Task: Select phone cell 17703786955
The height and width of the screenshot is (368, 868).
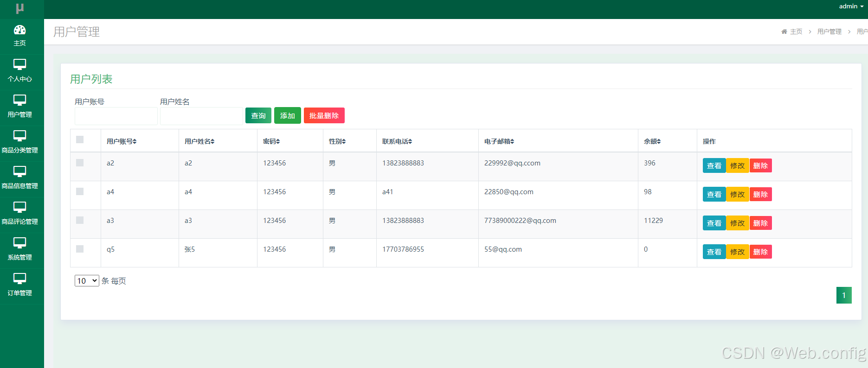Action: [x=403, y=249]
